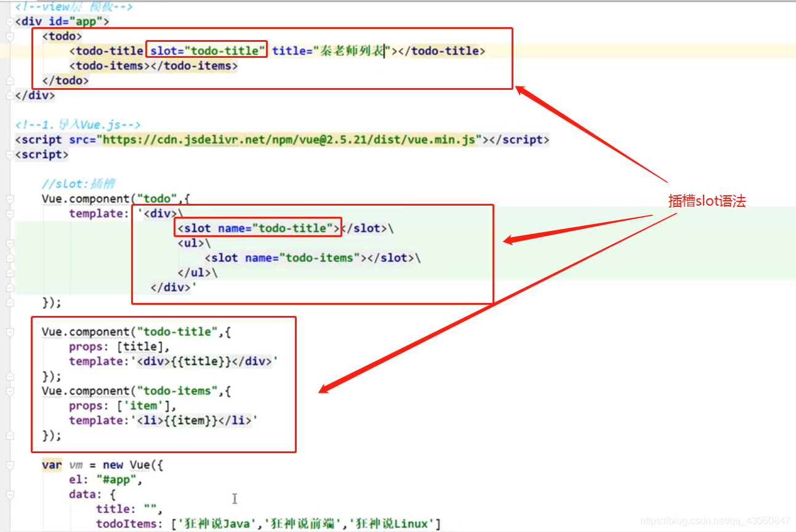Click the fold end marker beside </todo>
The width and height of the screenshot is (796, 532).
point(9,81)
